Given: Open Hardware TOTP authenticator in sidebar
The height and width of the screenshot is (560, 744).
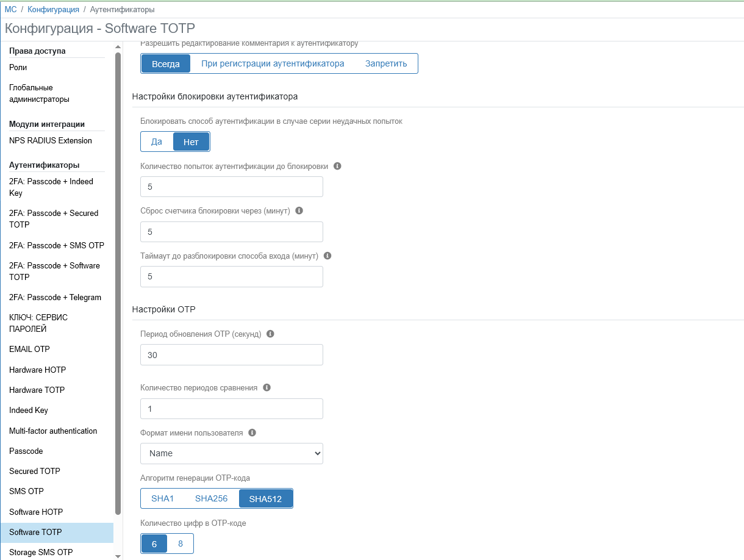Looking at the screenshot, I should (37, 390).
